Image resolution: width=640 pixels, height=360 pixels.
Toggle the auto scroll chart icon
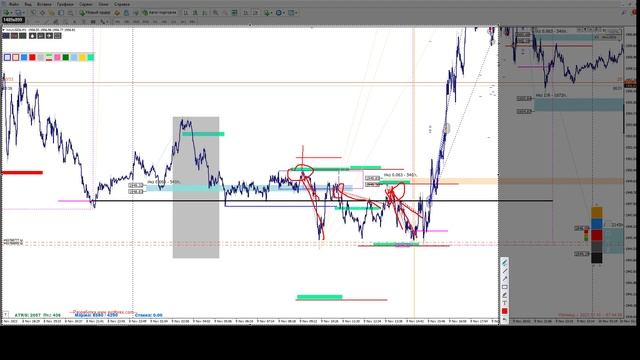pyautogui.click(x=246, y=13)
